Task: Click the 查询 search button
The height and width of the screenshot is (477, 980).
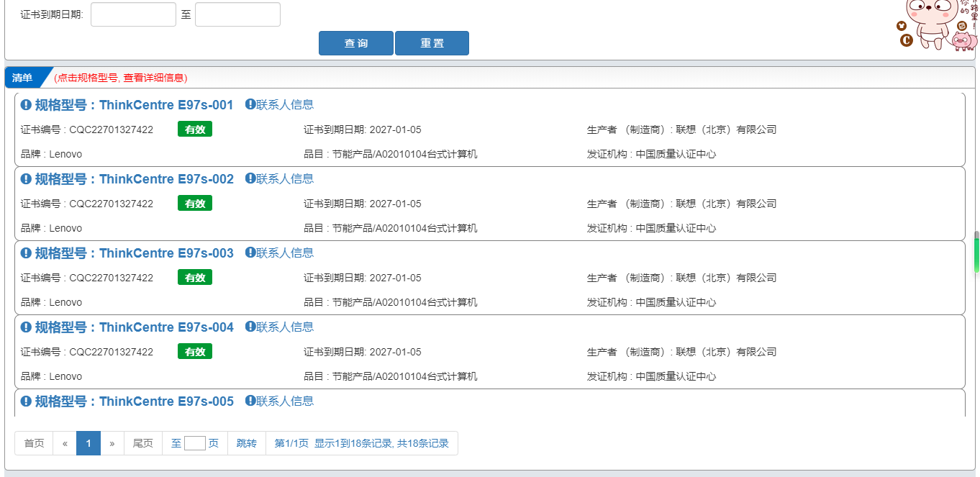Action: coord(356,43)
